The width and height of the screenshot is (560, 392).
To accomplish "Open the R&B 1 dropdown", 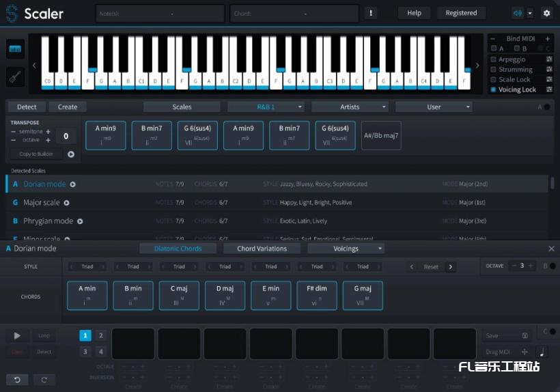I will pos(266,107).
